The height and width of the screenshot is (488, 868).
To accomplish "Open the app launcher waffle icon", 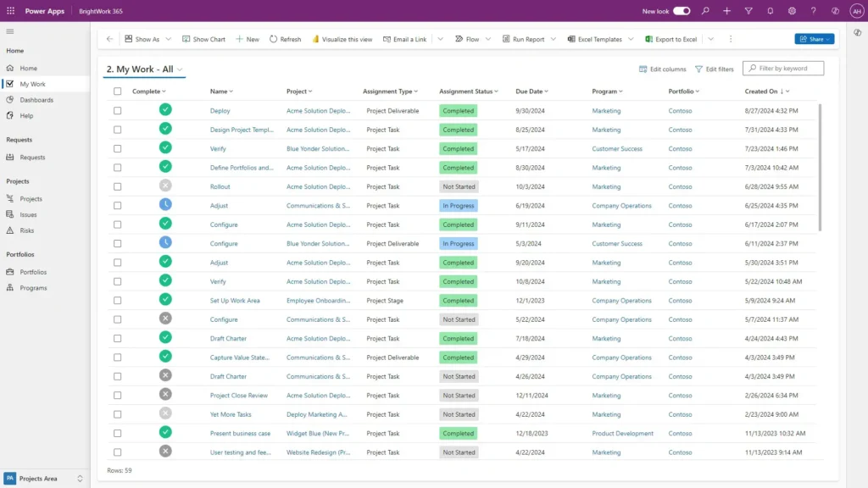I will click(x=10, y=11).
